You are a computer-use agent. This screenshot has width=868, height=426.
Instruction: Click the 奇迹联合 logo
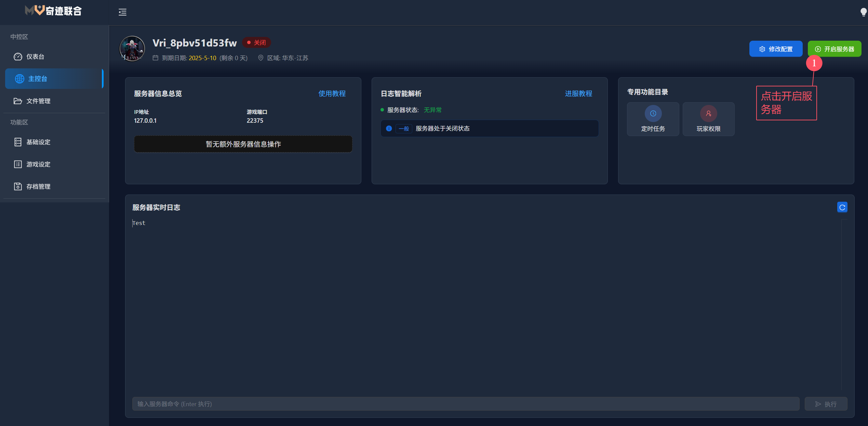click(54, 11)
